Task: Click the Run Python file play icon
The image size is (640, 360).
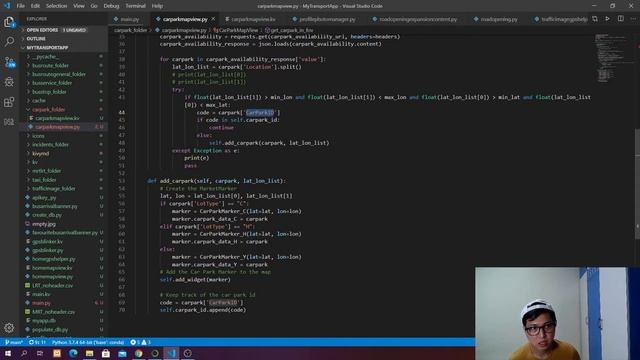Action: 607,19
